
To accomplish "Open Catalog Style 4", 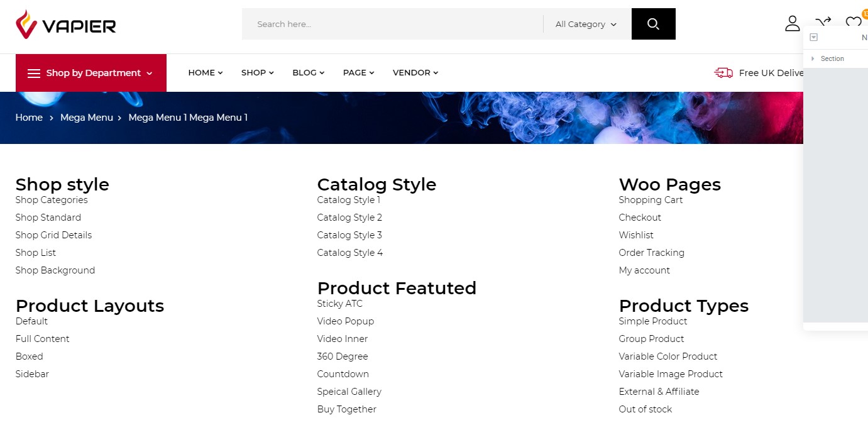I will (350, 253).
